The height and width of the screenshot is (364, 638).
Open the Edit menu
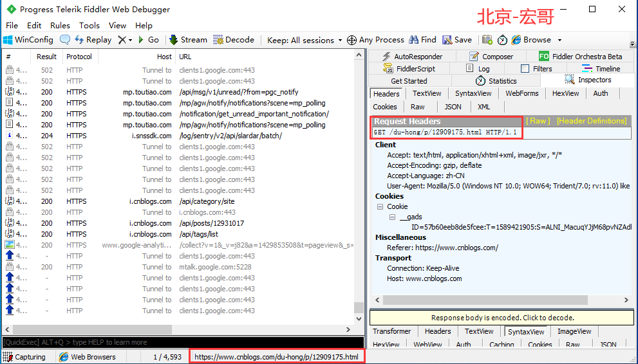pos(34,25)
